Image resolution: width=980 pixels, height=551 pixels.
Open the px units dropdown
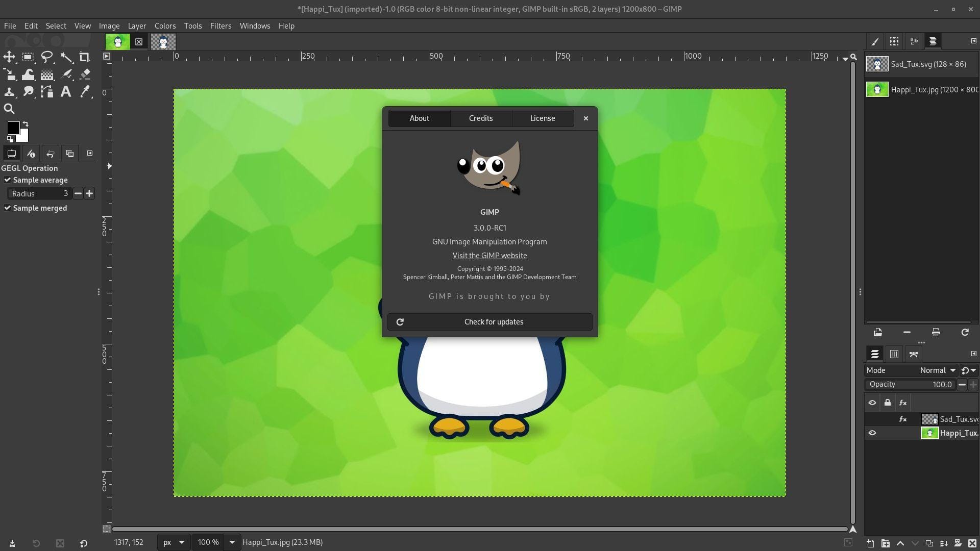point(173,542)
